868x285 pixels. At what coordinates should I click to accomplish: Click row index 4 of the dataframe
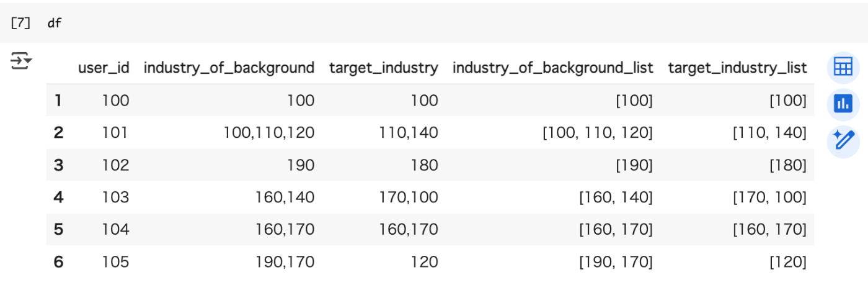(x=58, y=197)
